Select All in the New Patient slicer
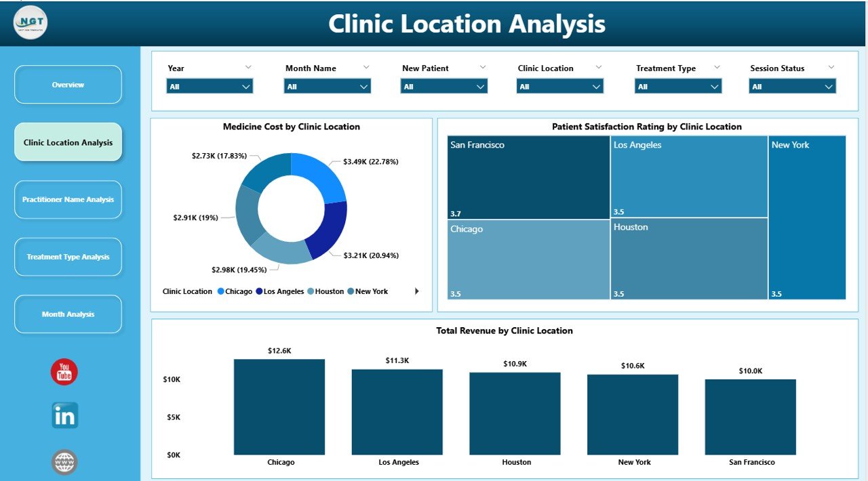The image size is (868, 481). (x=443, y=86)
